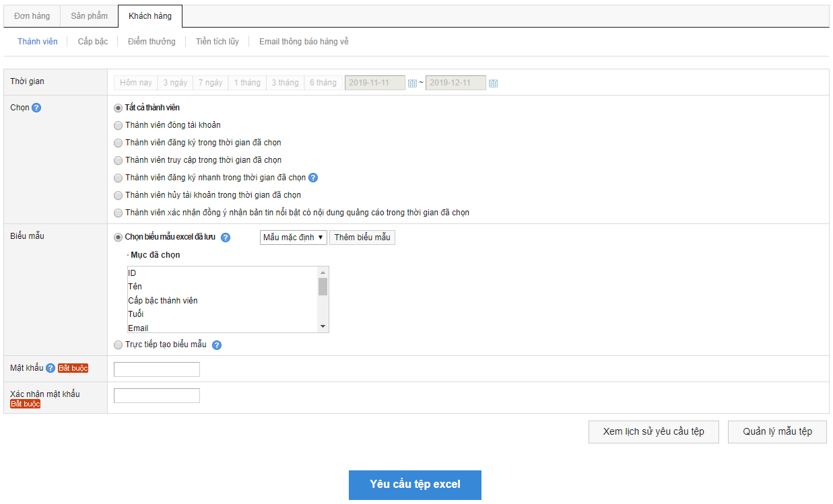The height and width of the screenshot is (504, 833).
Task: Click help icon beside Thành viên đăng ký nhanh
Action: click(313, 178)
